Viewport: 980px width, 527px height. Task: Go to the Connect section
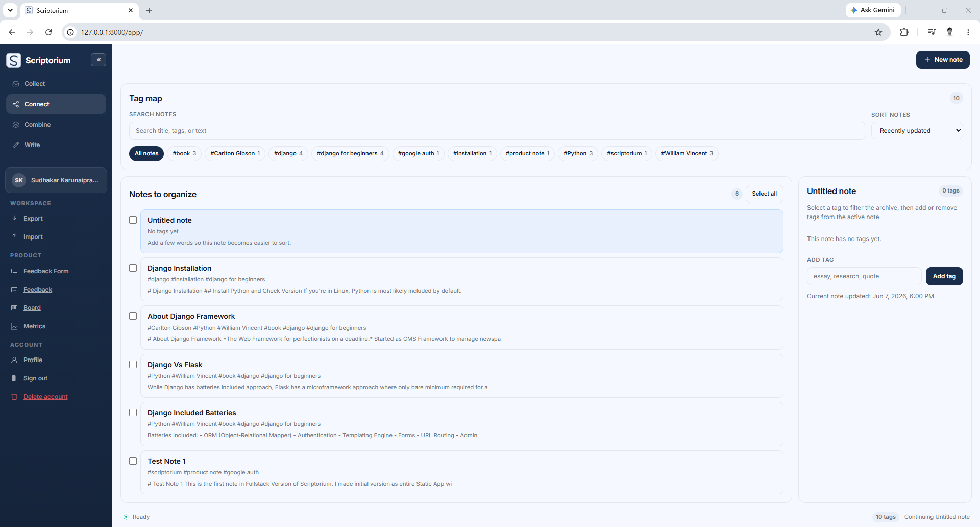(56, 104)
